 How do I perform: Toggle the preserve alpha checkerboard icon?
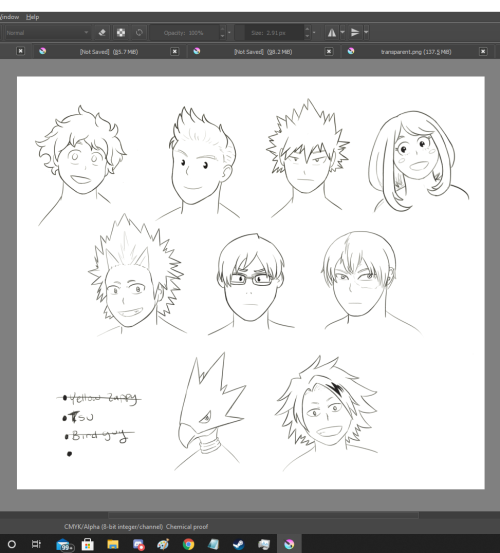[121, 33]
